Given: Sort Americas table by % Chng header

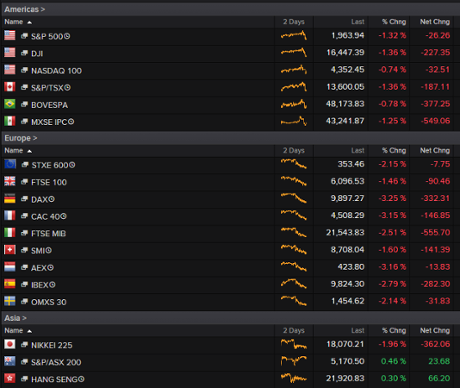Looking at the screenshot, I should tap(394, 22).
